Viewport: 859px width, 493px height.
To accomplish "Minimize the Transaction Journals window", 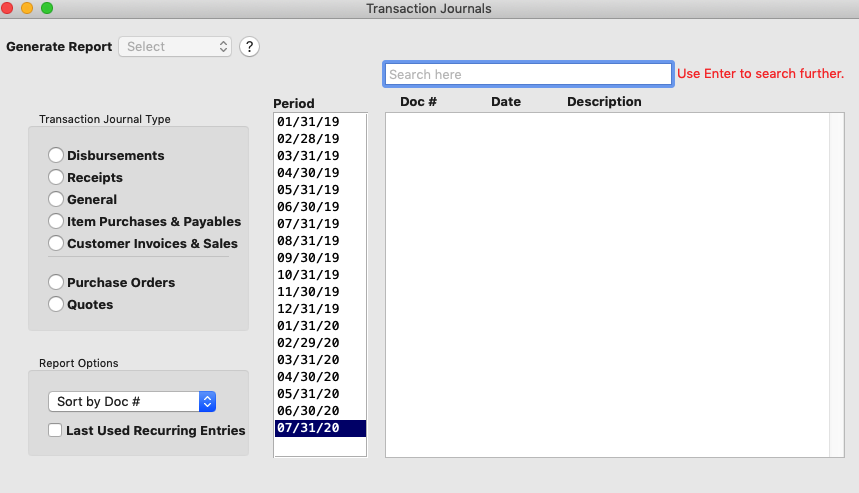I will point(27,8).
